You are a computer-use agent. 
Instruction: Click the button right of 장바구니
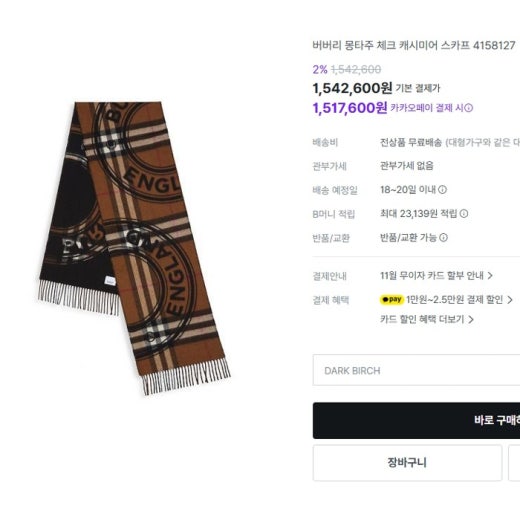pos(514,462)
